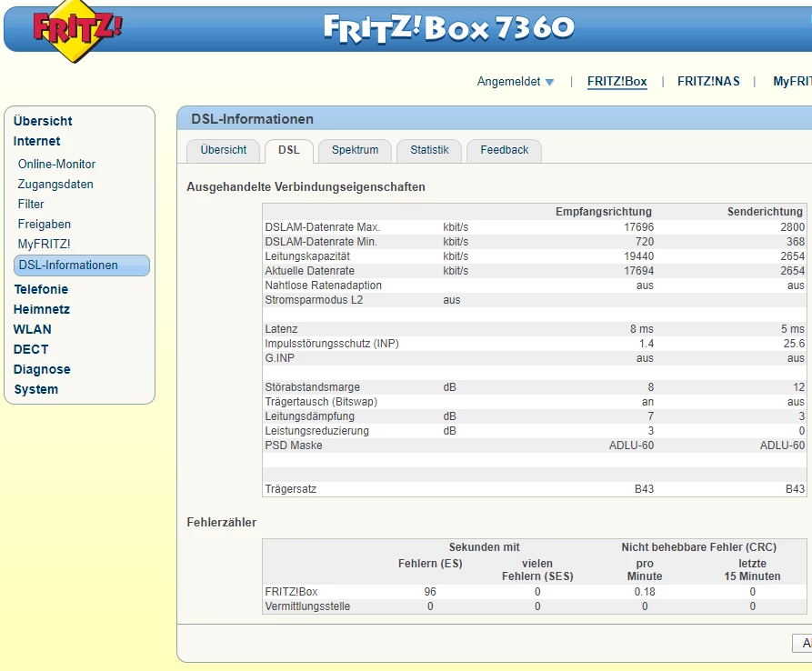Select DSL-Informationen in the sidebar

(x=81, y=265)
